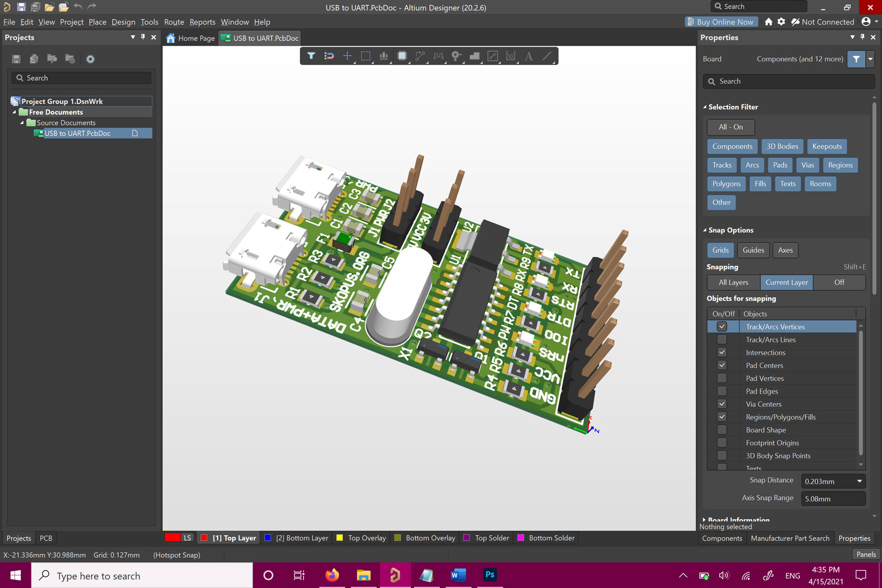Open the Route menu
The height and width of the screenshot is (588, 882).
click(173, 22)
